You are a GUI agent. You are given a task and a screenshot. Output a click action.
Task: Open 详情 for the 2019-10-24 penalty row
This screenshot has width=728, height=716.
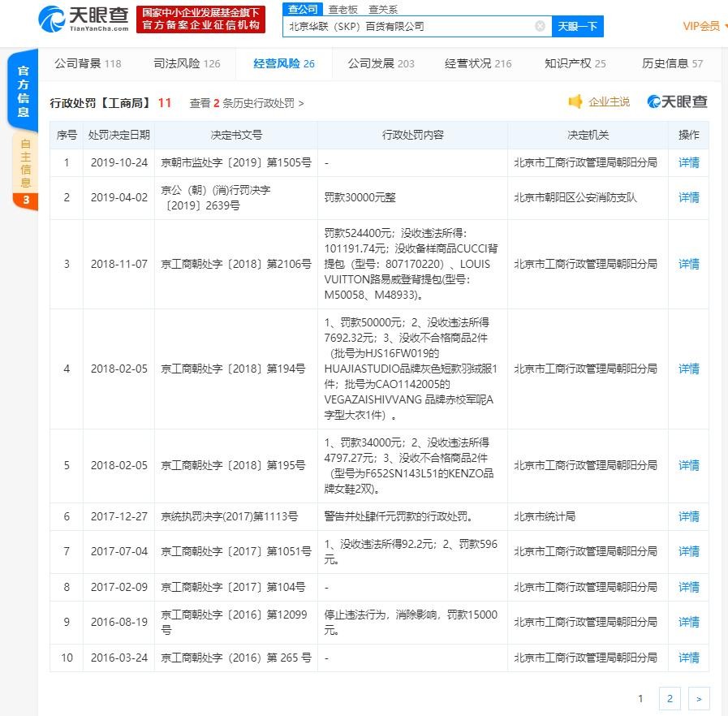(x=688, y=162)
